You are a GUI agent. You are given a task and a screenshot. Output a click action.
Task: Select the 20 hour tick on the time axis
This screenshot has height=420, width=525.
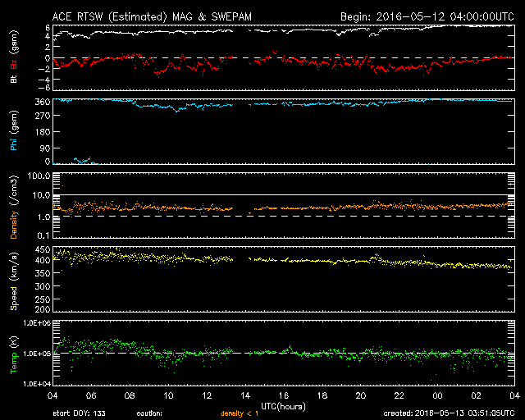(361, 395)
